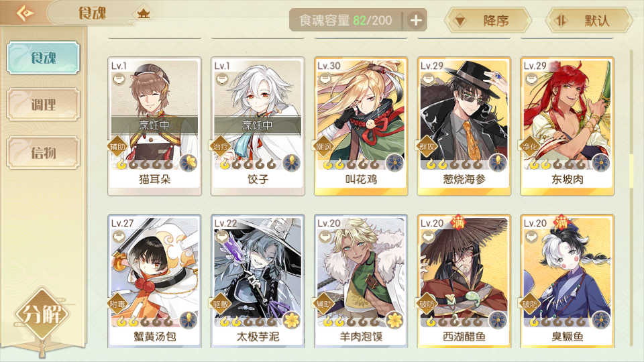
Task: Click the yellow flower emblem on 太极芋泥
Action: (292, 320)
